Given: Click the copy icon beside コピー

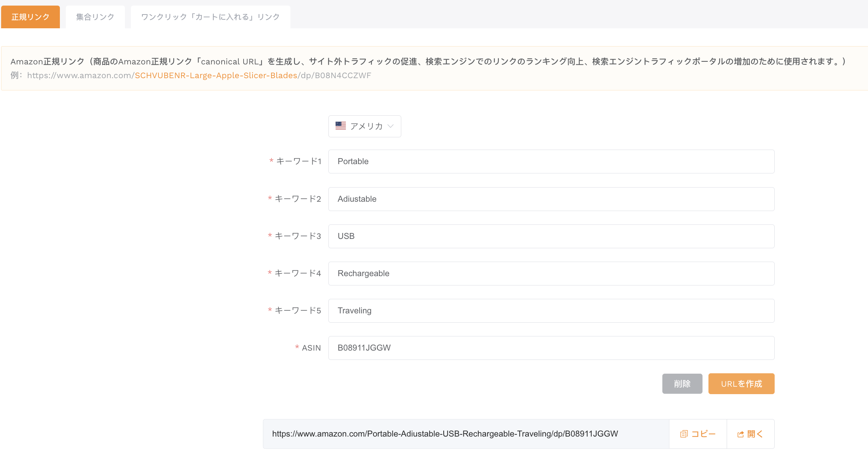Looking at the screenshot, I should tap(684, 434).
